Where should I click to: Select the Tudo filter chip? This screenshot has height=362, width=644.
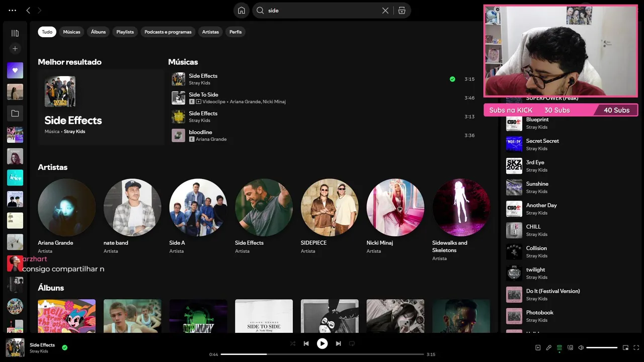pyautogui.click(x=47, y=32)
